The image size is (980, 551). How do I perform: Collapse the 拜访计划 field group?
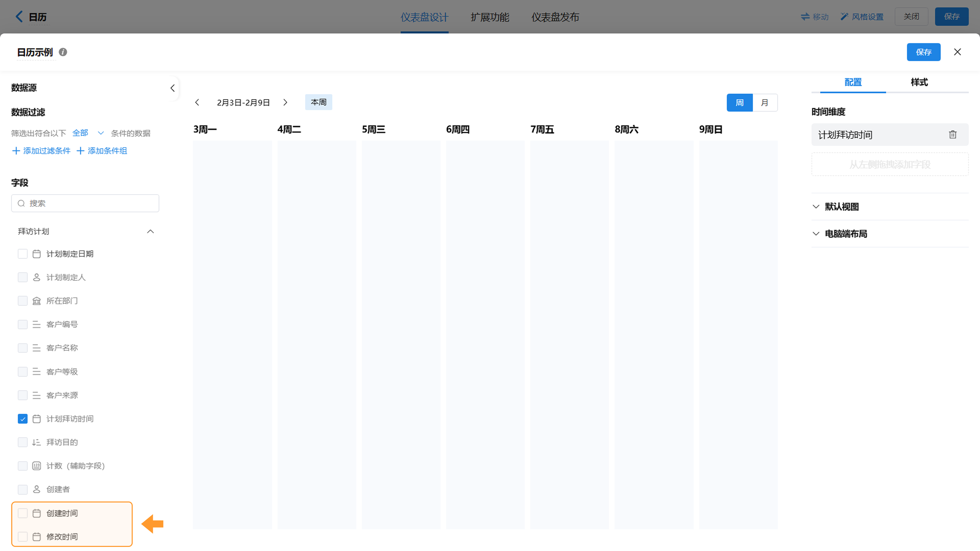tap(151, 231)
